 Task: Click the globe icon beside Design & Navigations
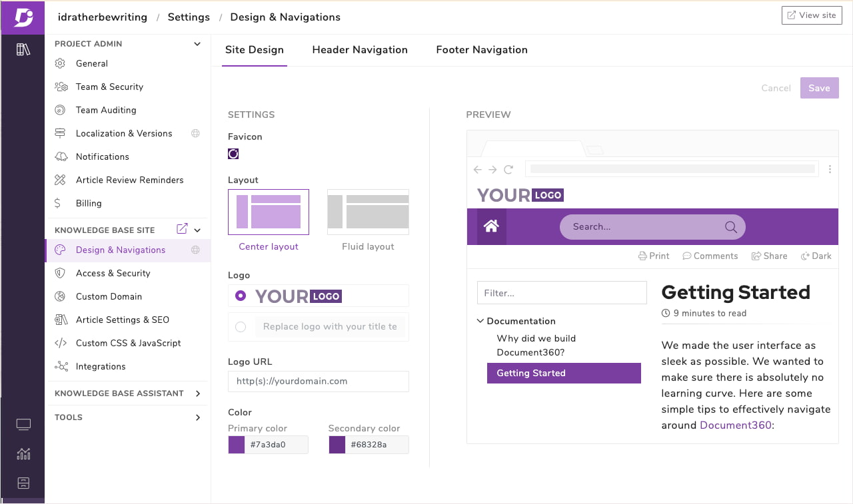[x=195, y=250]
